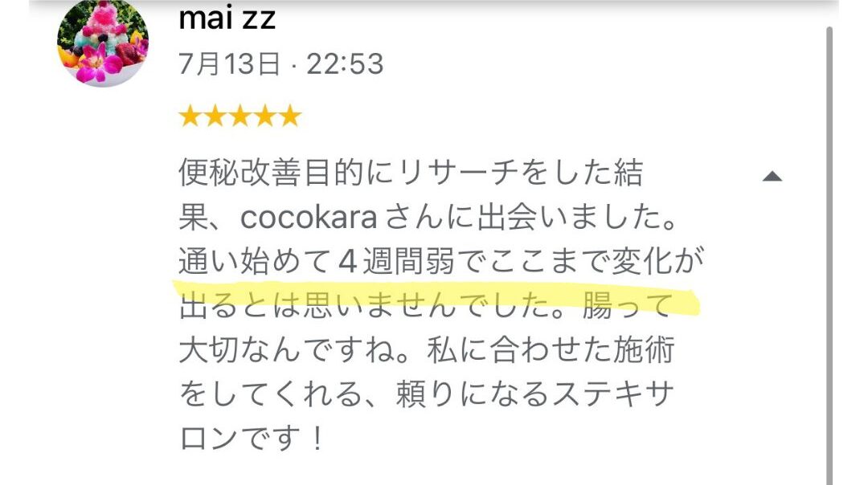
Task: Click the word 腸って in the review
Action: [x=628, y=304]
